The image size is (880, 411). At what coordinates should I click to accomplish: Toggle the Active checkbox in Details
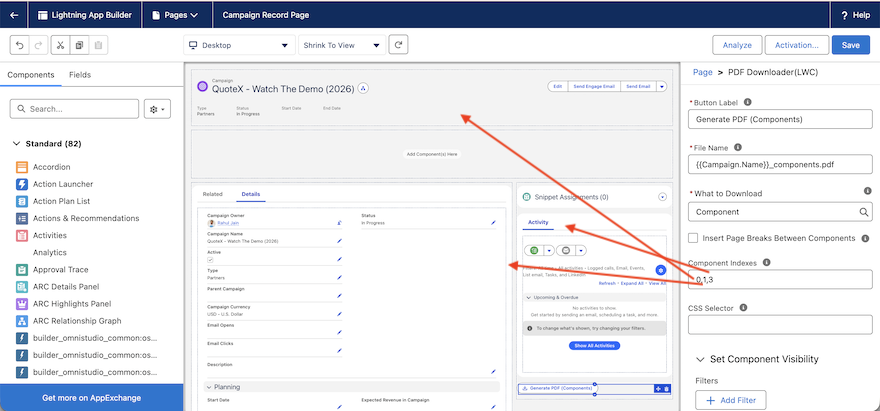coord(210,260)
